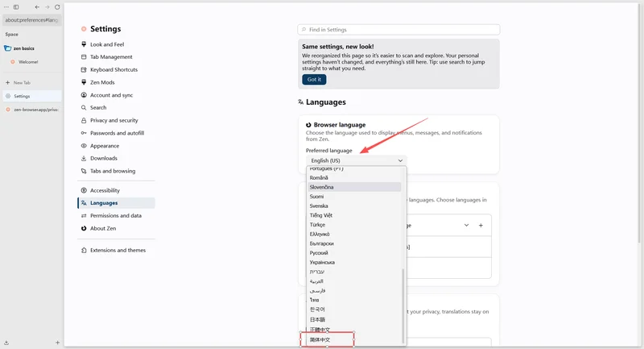
Task: Click the Downloads arrow icon
Action: [84, 158]
